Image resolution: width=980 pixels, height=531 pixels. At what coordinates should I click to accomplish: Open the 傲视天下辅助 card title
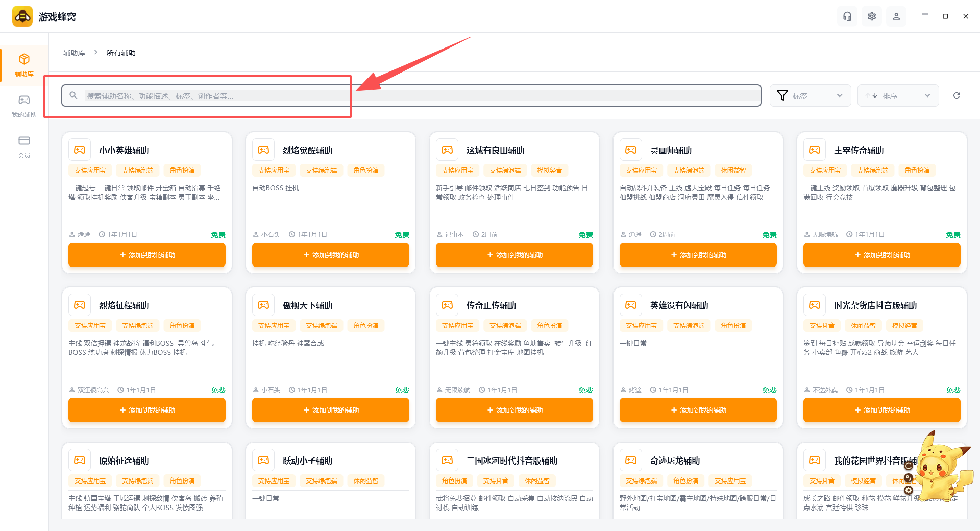(308, 305)
